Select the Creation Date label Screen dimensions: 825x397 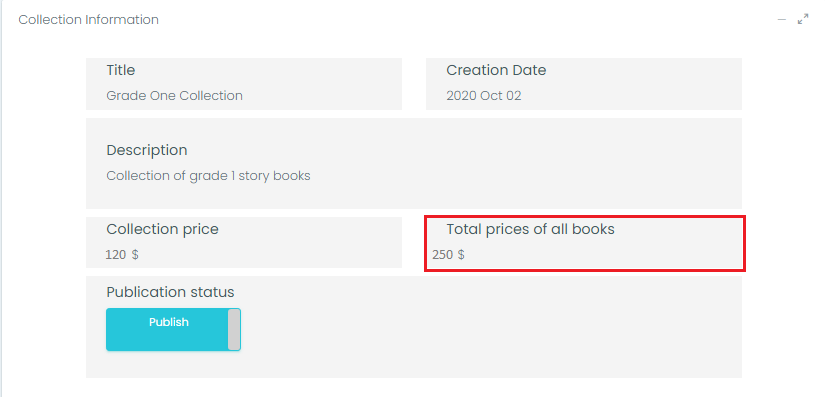pyautogui.click(x=496, y=70)
